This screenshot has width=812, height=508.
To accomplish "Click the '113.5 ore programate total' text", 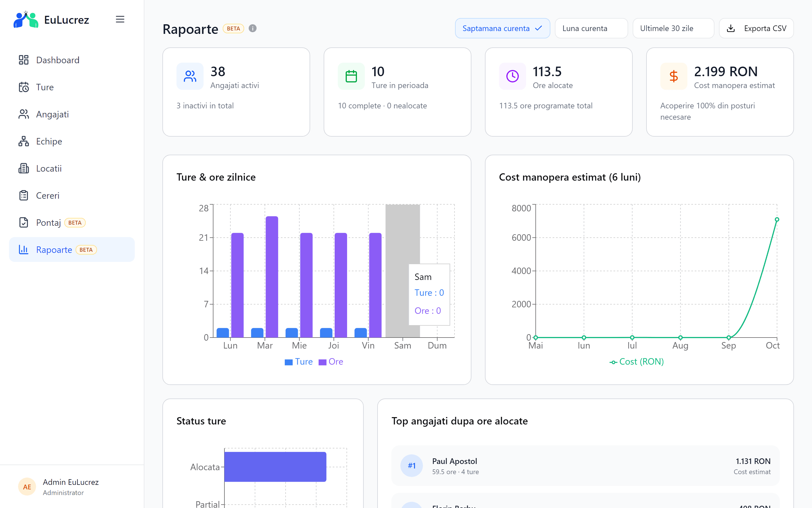I will point(546,106).
